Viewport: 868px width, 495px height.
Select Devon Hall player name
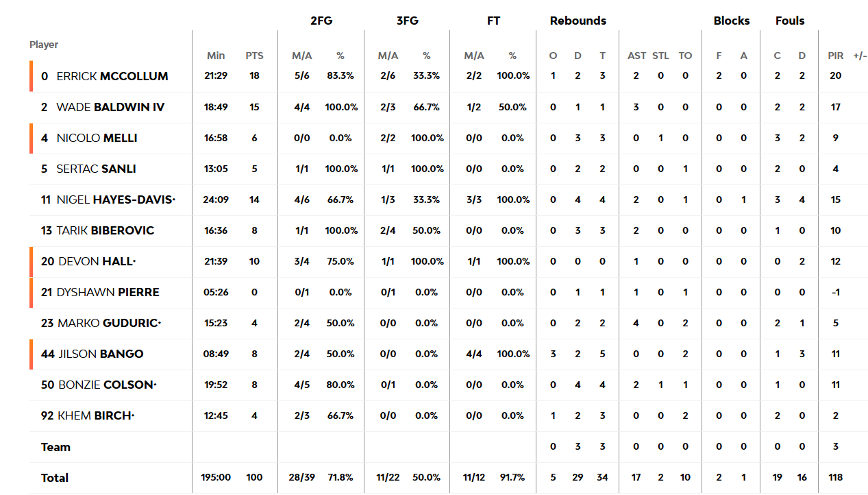coord(97,261)
